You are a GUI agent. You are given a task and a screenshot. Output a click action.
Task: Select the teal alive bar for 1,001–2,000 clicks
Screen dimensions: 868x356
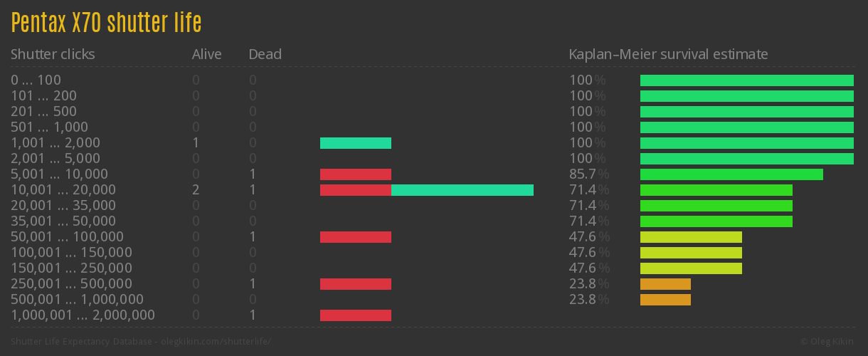[355, 143]
